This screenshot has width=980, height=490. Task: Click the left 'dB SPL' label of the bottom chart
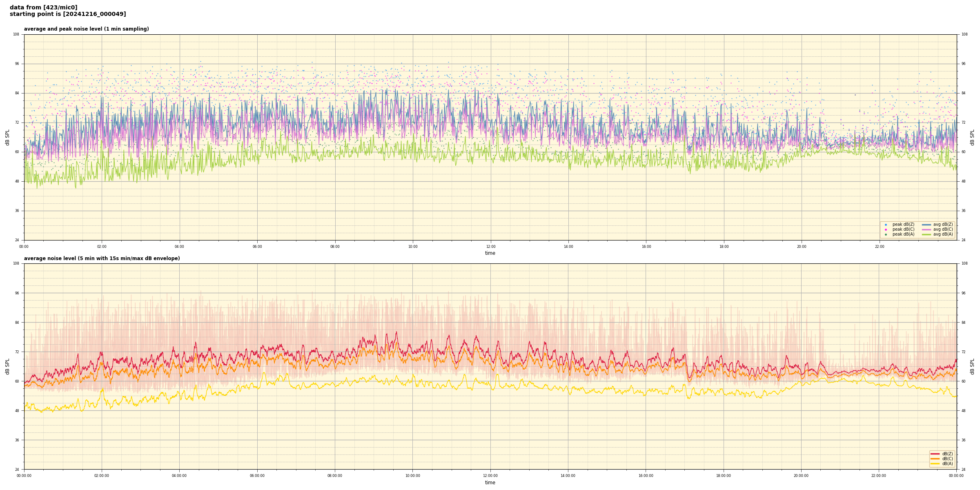tap(7, 366)
